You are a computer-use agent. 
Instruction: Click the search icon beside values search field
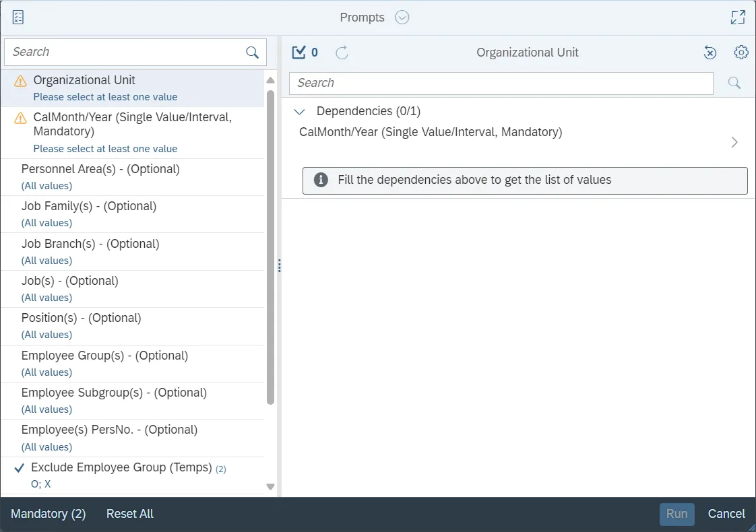(x=734, y=83)
